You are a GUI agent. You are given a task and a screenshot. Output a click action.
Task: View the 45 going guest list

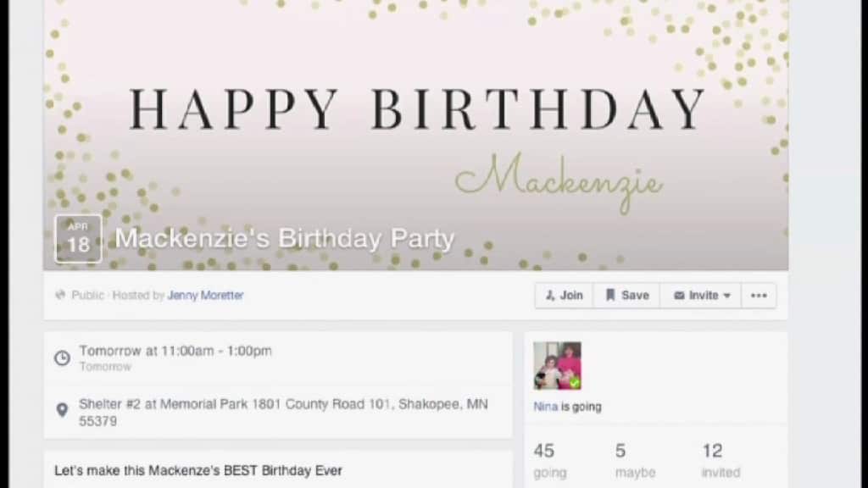(x=549, y=460)
